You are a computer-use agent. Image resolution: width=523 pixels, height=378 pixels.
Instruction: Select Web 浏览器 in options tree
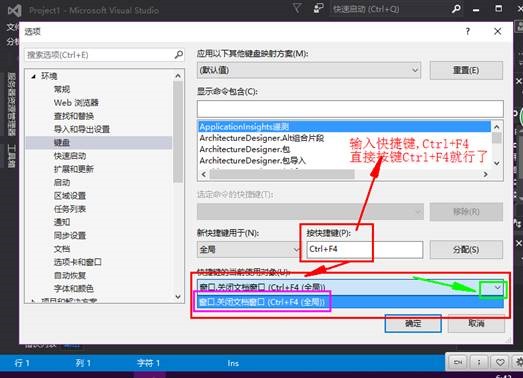[x=76, y=102]
